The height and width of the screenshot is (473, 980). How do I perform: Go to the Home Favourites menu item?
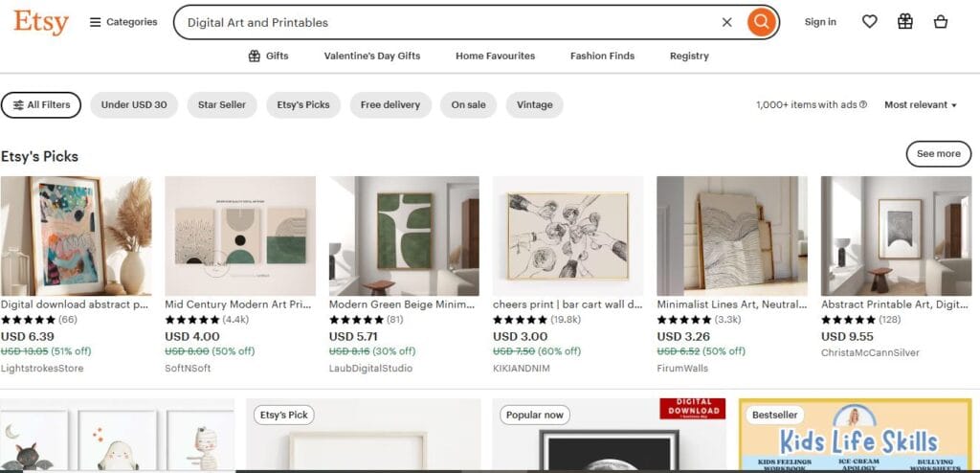(x=495, y=56)
